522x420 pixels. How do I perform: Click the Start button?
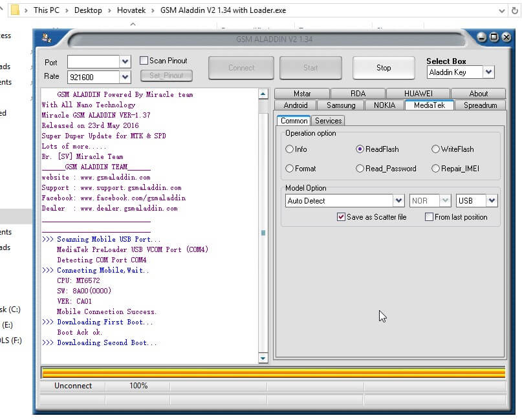pos(310,68)
